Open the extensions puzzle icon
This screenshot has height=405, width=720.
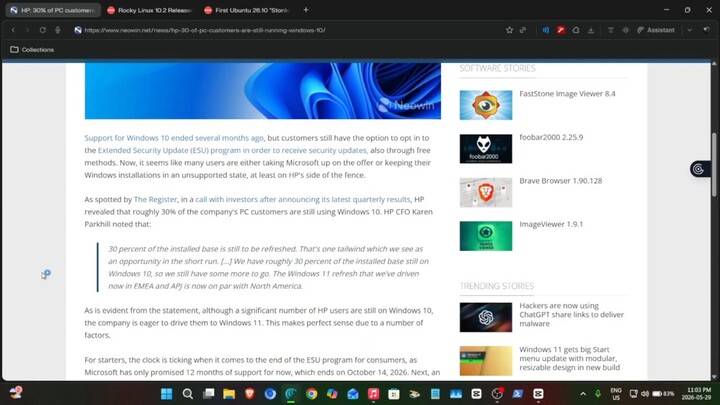tap(576, 30)
